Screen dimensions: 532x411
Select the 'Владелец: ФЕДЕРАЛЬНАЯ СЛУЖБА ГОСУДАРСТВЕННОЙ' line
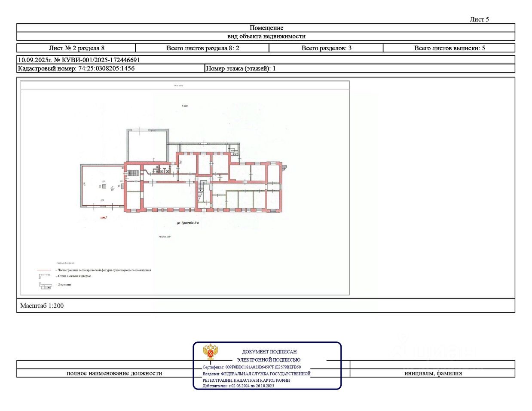coord(257,374)
